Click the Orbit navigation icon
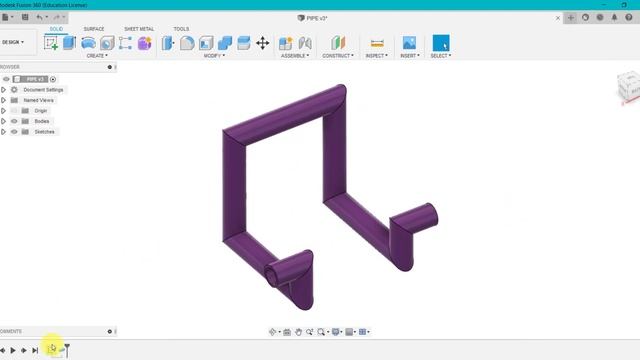This screenshot has width=640, height=360. coord(273,332)
